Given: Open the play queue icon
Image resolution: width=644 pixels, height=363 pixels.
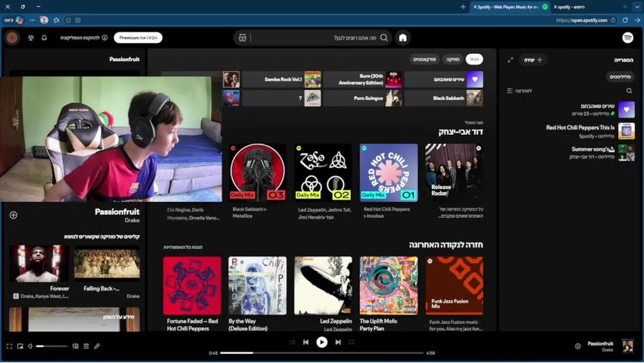Looking at the screenshot, I should (86, 346).
